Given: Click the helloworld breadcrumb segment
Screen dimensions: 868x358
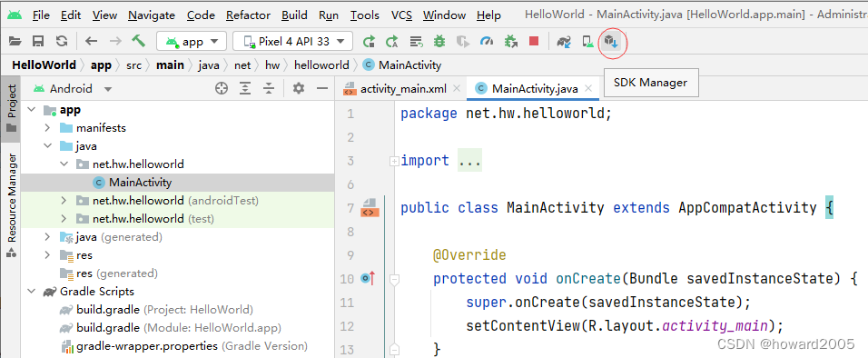Looking at the screenshot, I should 321,65.
